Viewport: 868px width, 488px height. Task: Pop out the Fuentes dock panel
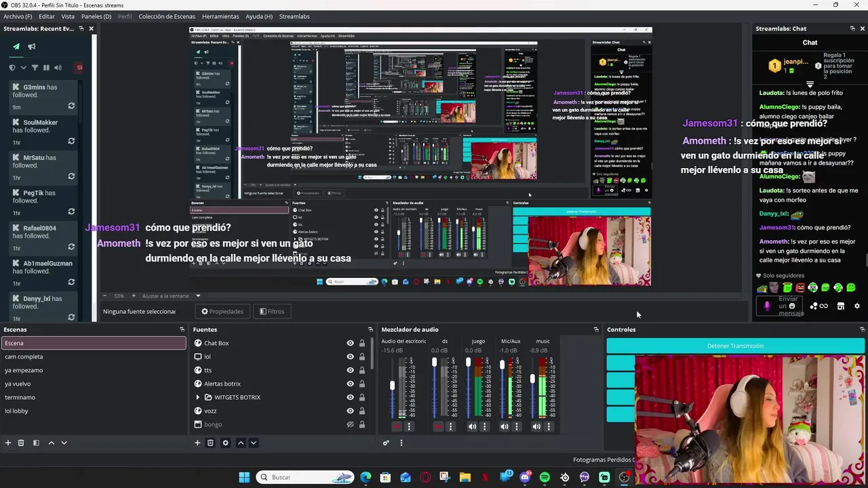tap(370, 329)
